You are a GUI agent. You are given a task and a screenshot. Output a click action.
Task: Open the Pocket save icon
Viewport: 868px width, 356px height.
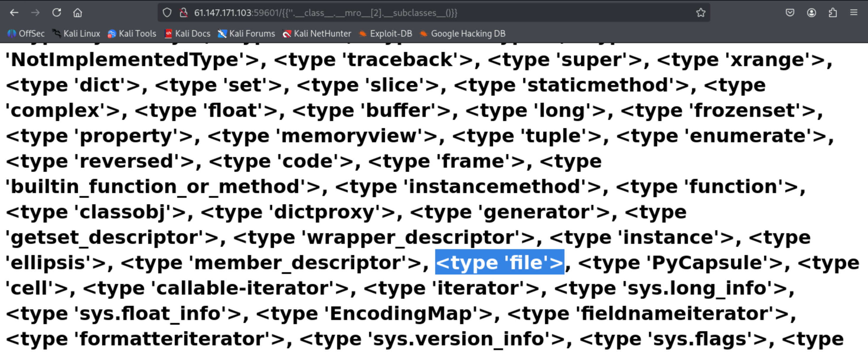(x=790, y=13)
